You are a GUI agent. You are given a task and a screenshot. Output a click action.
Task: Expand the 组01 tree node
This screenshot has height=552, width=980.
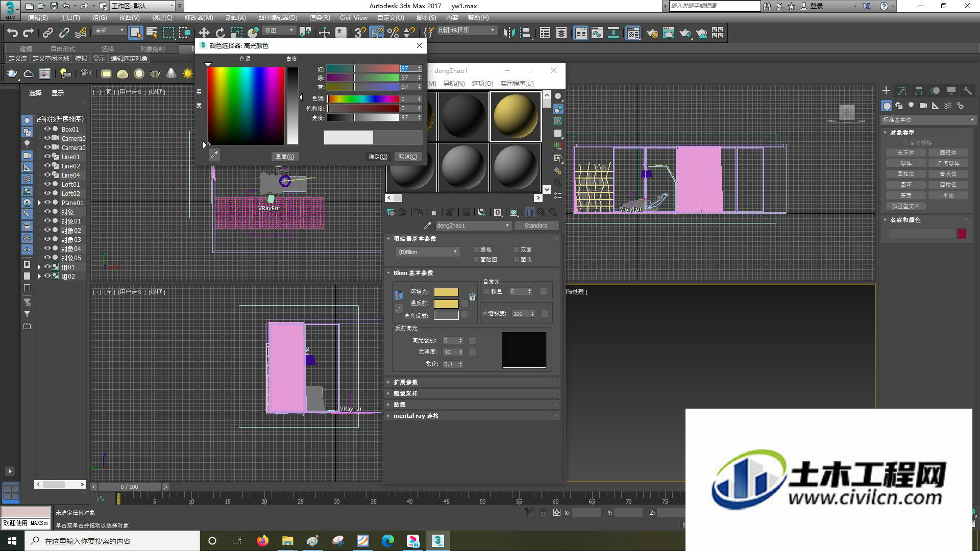coord(39,267)
